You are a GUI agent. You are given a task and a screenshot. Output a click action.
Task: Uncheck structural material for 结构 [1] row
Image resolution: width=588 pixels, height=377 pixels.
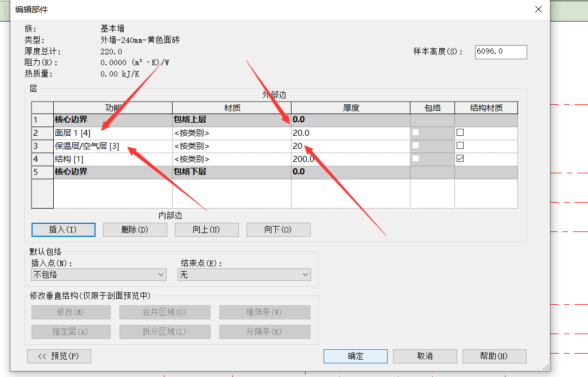pyautogui.click(x=460, y=159)
